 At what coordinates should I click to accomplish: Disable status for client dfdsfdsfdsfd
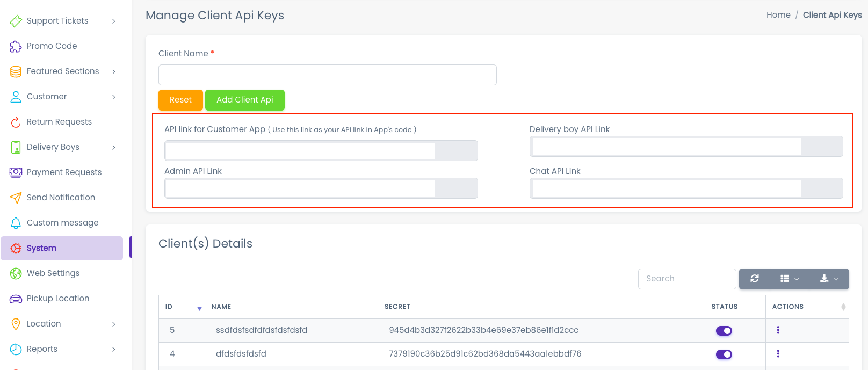[724, 354]
